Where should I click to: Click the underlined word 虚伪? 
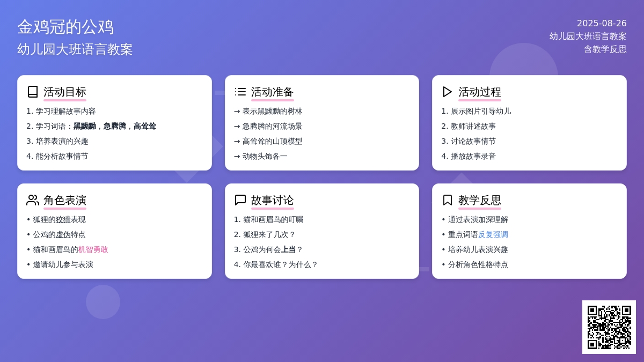[x=63, y=234]
